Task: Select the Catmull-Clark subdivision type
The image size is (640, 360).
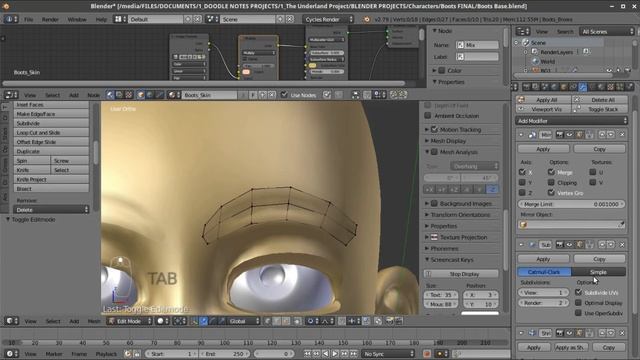Action: point(544,272)
